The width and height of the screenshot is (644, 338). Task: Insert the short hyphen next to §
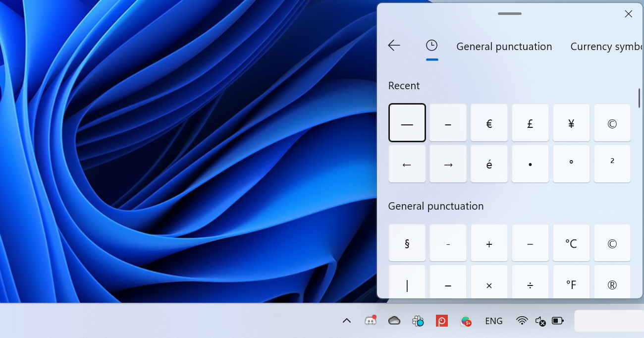point(448,243)
